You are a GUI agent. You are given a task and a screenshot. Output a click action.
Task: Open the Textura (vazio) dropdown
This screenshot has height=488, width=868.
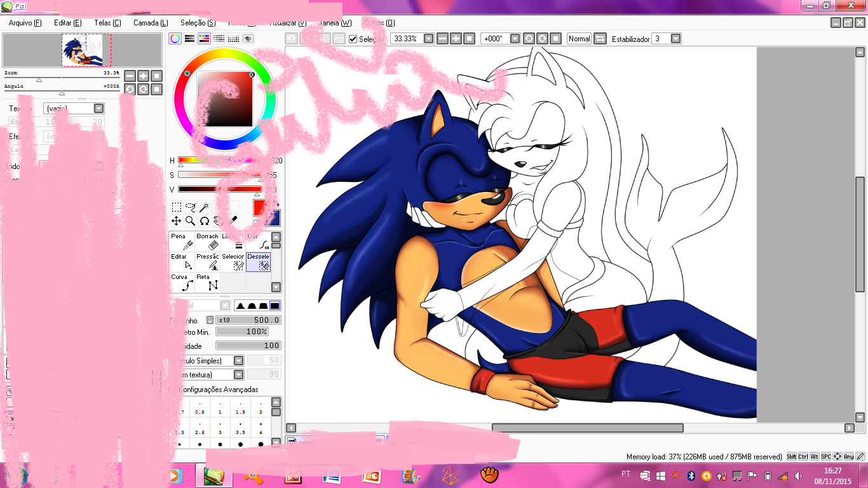[x=98, y=109]
